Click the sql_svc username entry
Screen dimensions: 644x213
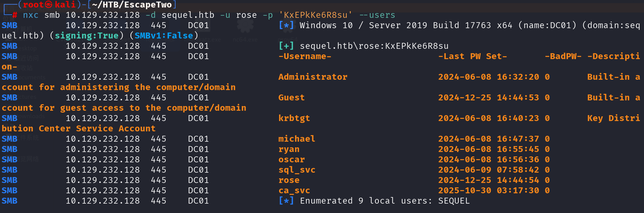297,170
